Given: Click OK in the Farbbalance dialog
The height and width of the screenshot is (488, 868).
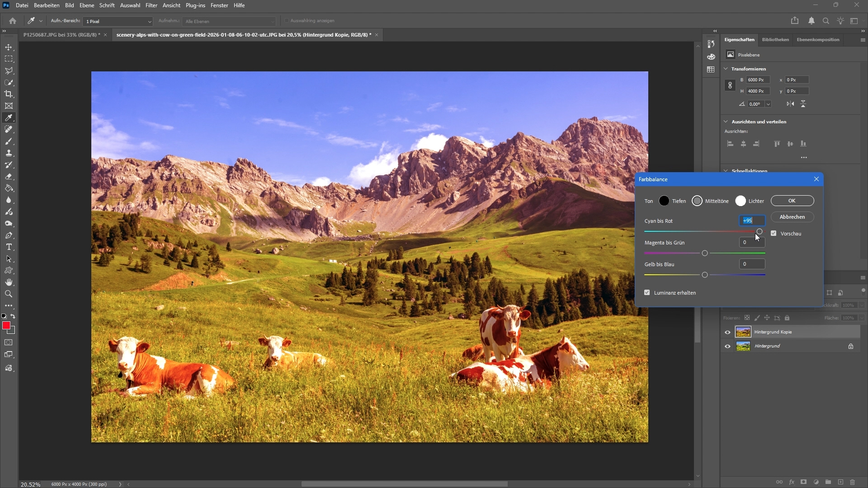Looking at the screenshot, I should (792, 201).
